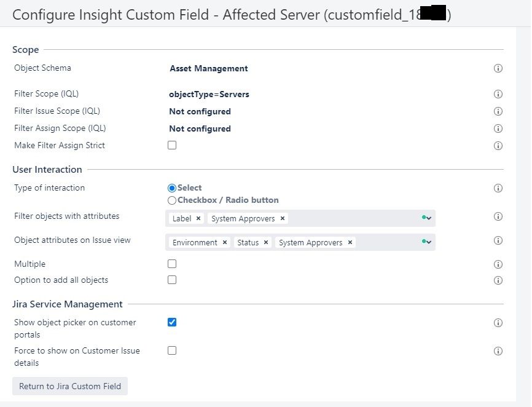
Task: Remove the Status attribute tag
Action: pyautogui.click(x=266, y=243)
